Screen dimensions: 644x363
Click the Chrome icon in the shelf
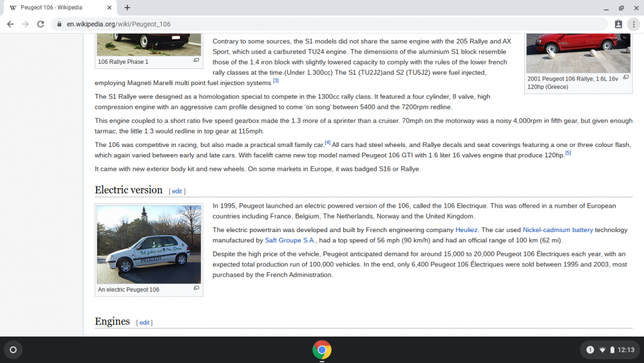pos(322,350)
